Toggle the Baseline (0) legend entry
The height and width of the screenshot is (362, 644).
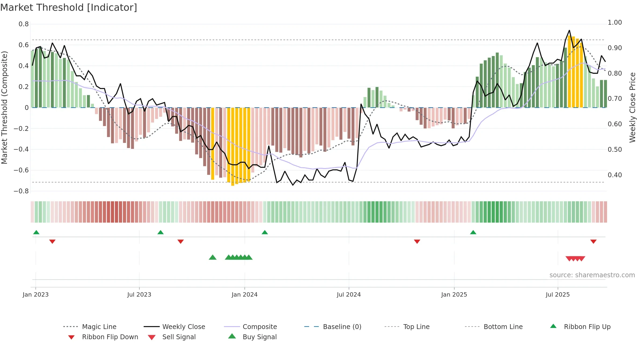(x=333, y=327)
